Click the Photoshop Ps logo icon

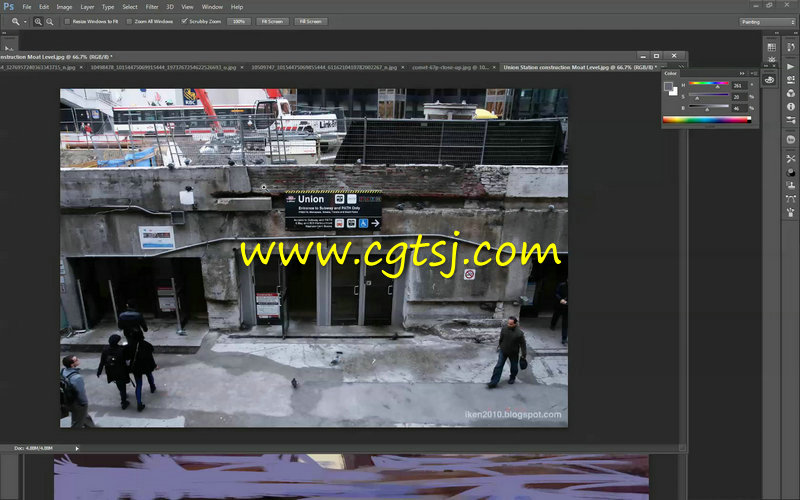point(9,7)
